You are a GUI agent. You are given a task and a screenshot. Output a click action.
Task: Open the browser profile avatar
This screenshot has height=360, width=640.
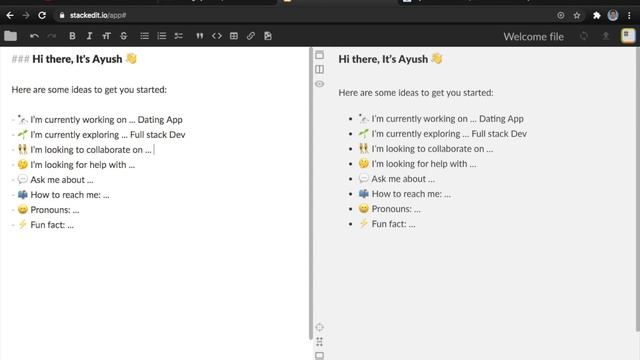pyautogui.click(x=613, y=16)
